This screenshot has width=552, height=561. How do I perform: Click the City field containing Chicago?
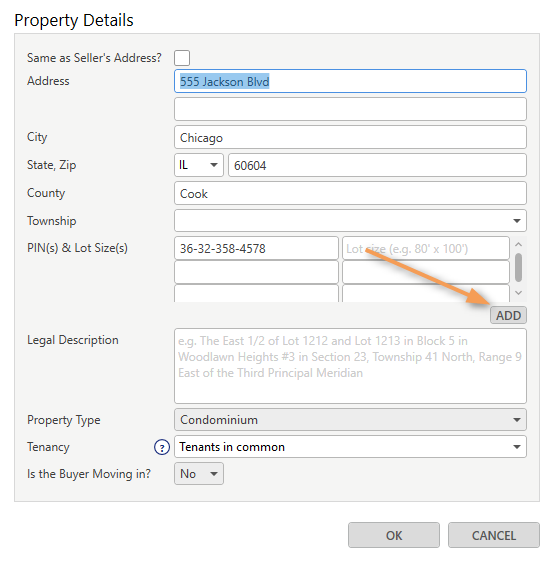350,137
